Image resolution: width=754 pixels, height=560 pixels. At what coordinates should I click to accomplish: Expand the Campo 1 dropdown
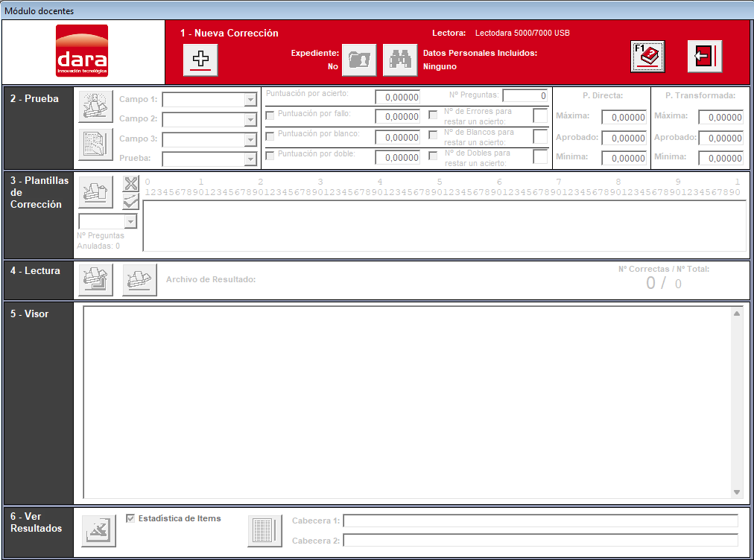[x=250, y=100]
